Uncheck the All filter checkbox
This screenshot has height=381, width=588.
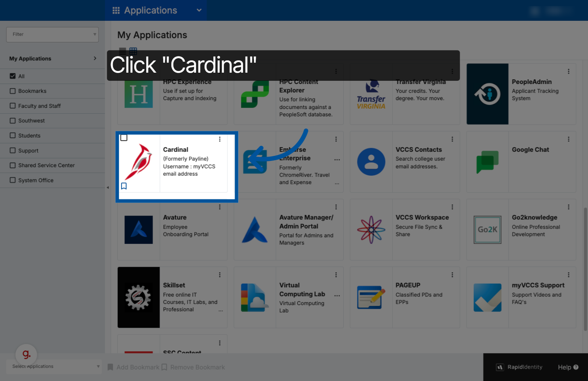(x=13, y=76)
